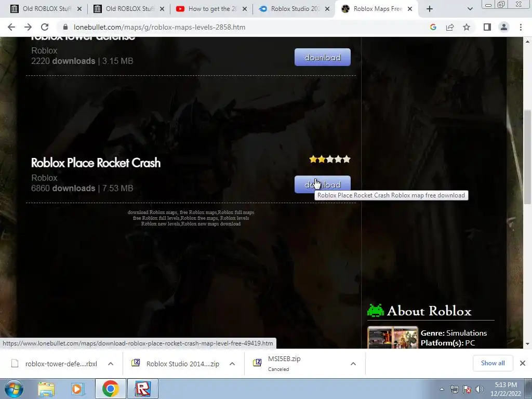Share this page via share icon
532x399 pixels.
450,27
